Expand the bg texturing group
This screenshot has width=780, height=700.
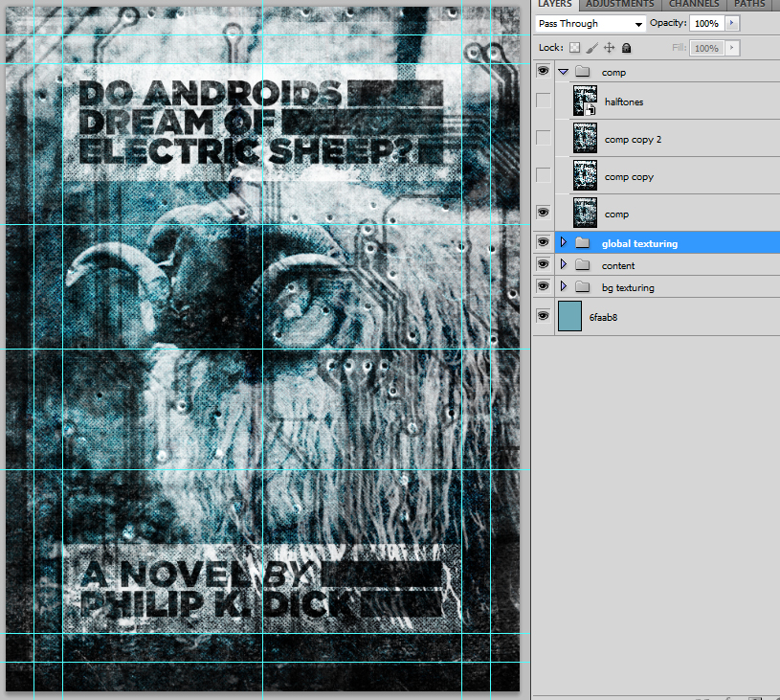[564, 286]
